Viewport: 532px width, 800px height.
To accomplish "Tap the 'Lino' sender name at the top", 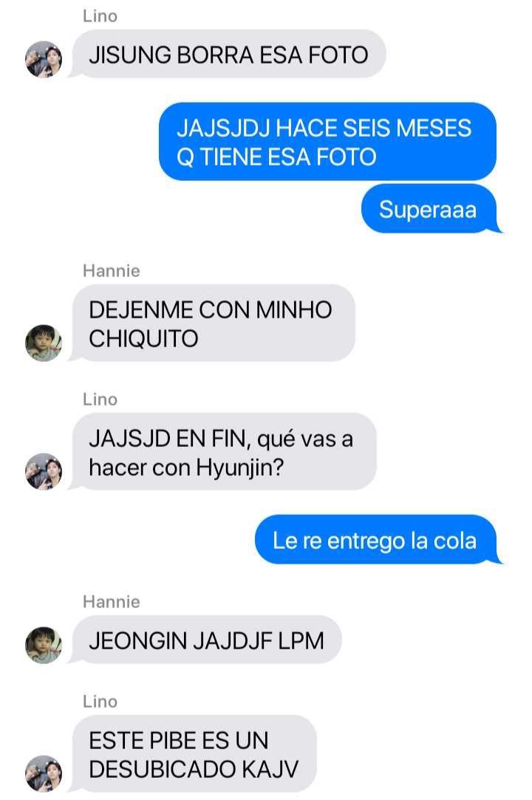I will [x=100, y=16].
